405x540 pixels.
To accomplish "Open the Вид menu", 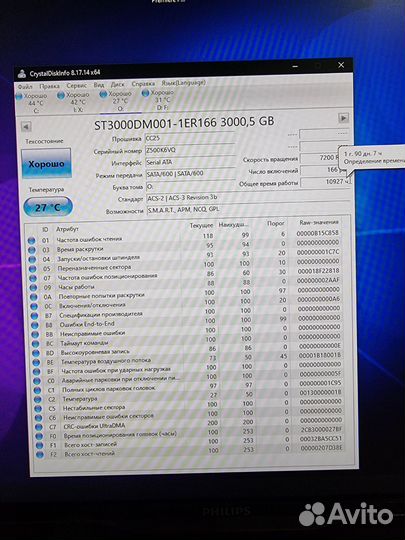I will [99, 85].
